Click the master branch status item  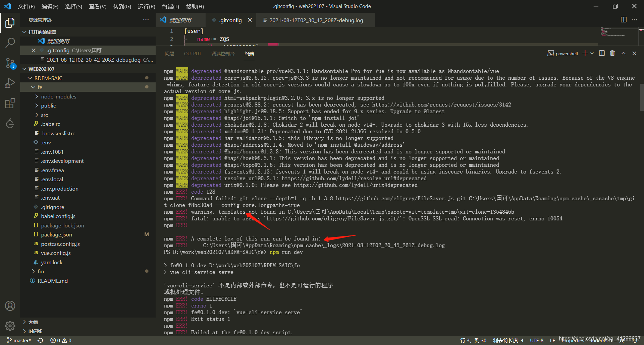point(19,340)
